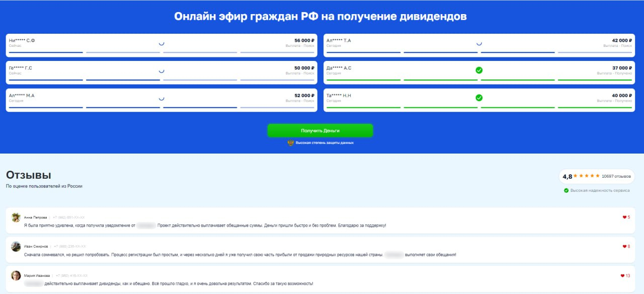Click the five-star rating stars

(x=587, y=176)
